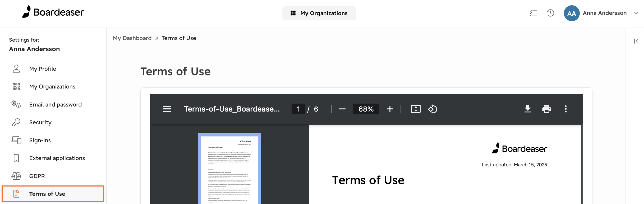Click the AA user avatar
Viewport: 644px width, 204px height.
(572, 13)
